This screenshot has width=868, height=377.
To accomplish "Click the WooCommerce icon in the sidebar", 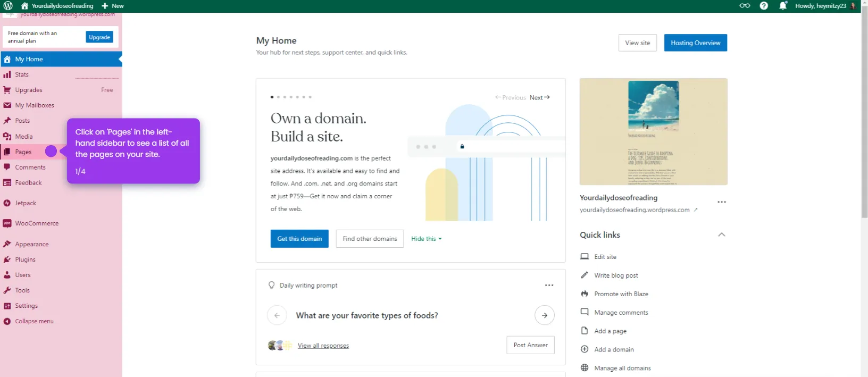I will point(7,223).
